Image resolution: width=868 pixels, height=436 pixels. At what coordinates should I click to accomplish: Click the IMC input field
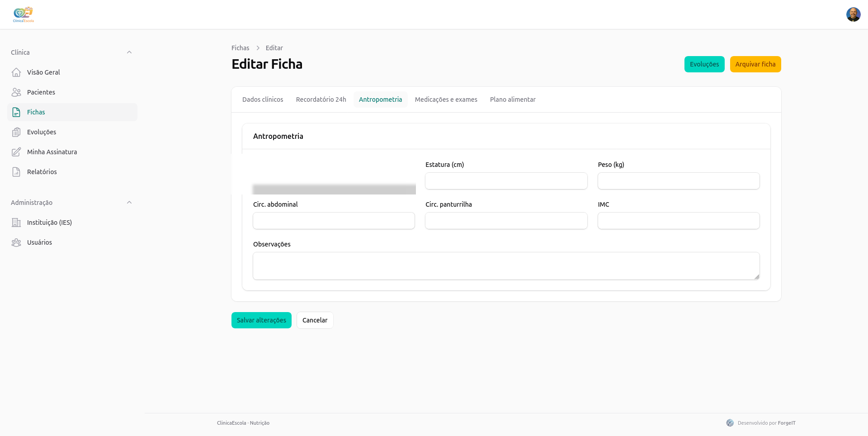tap(679, 221)
